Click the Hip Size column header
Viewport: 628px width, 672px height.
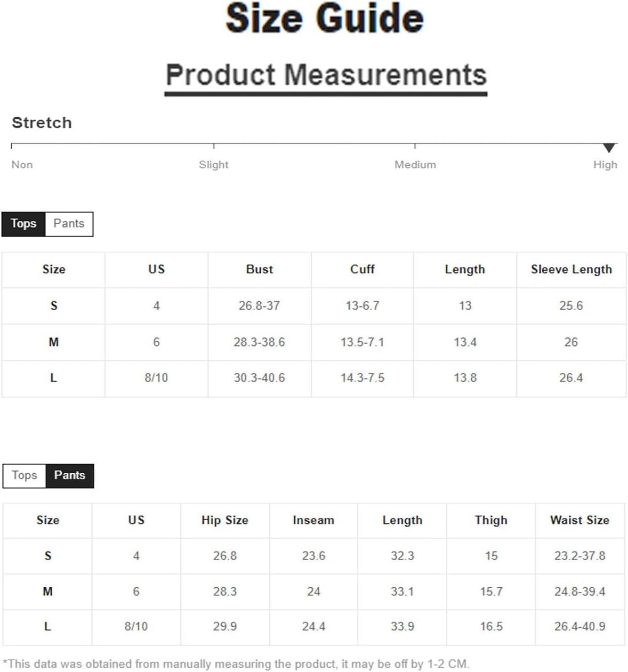(224, 521)
